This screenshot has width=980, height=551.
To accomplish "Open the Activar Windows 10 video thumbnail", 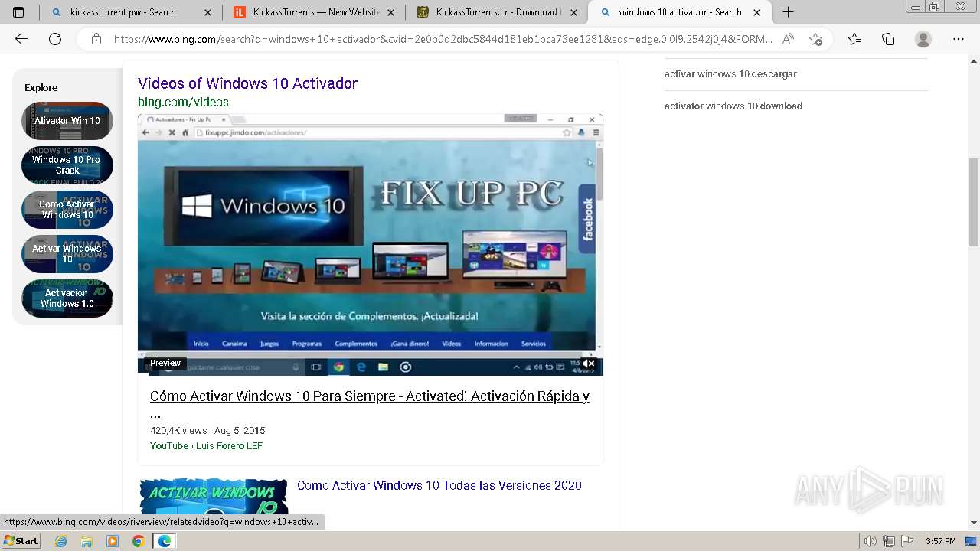I will click(x=214, y=496).
